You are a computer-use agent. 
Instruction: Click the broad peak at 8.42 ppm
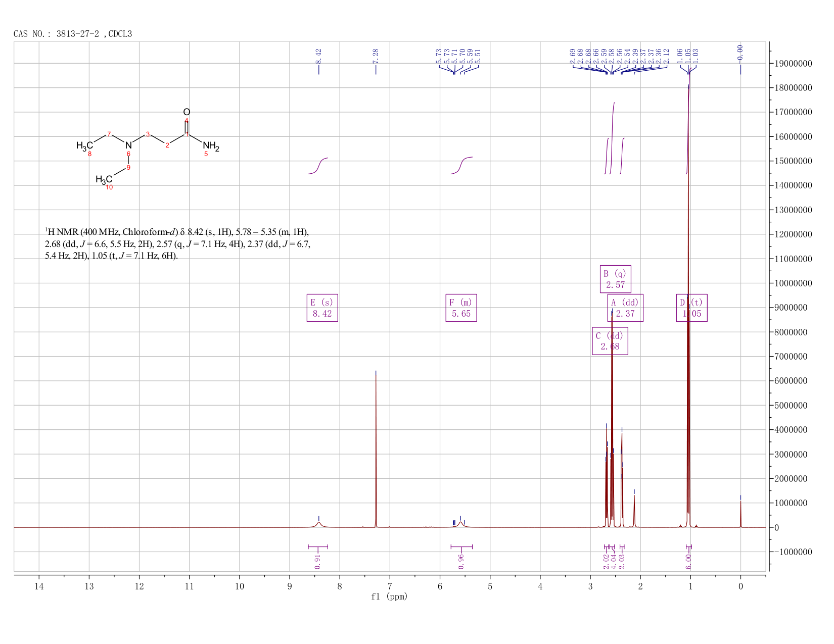[319, 524]
